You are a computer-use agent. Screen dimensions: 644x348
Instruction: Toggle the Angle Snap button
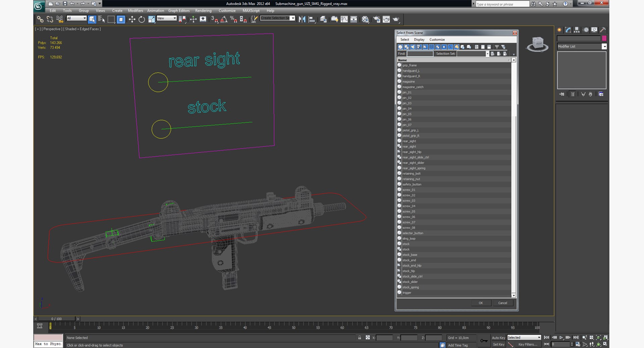[224, 19]
